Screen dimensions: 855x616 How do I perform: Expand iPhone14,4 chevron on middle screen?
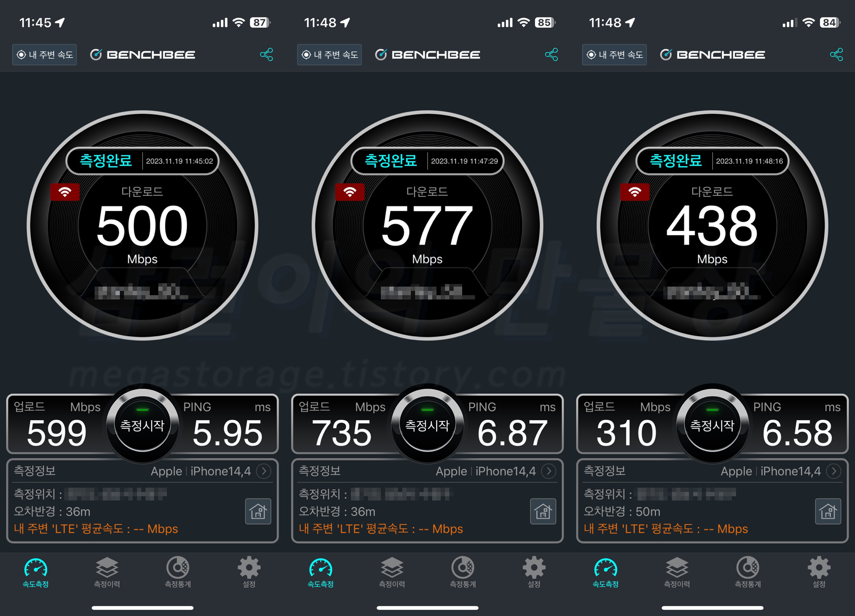549,471
